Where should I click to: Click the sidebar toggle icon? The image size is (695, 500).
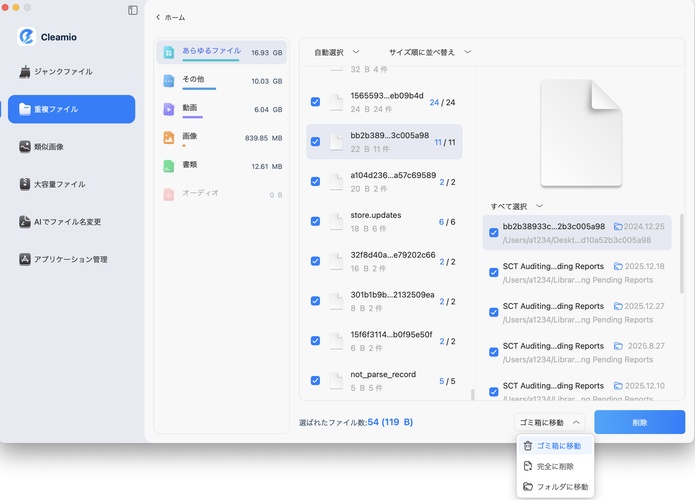click(133, 10)
